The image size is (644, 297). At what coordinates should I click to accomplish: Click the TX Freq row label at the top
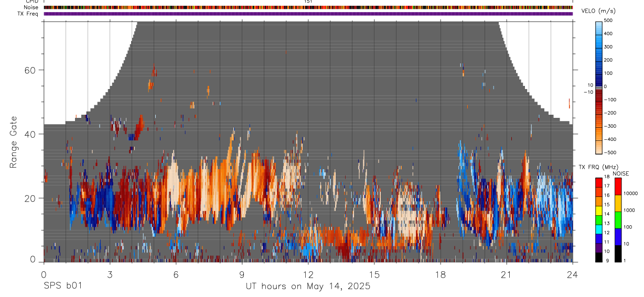click(28, 14)
